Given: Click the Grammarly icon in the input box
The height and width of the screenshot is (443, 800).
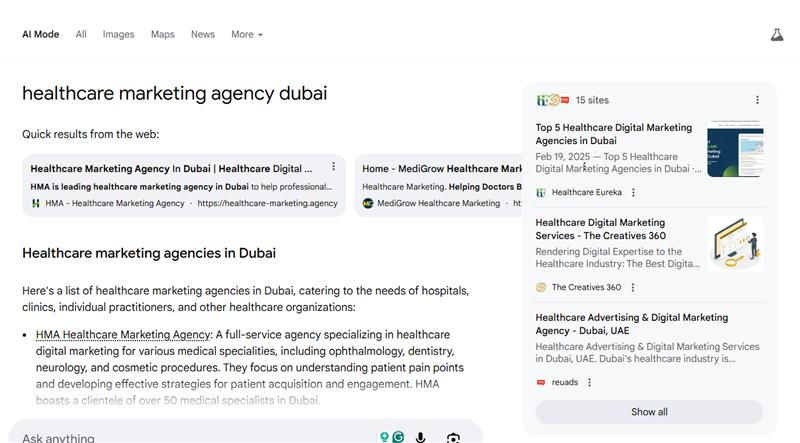Looking at the screenshot, I should [x=399, y=437].
